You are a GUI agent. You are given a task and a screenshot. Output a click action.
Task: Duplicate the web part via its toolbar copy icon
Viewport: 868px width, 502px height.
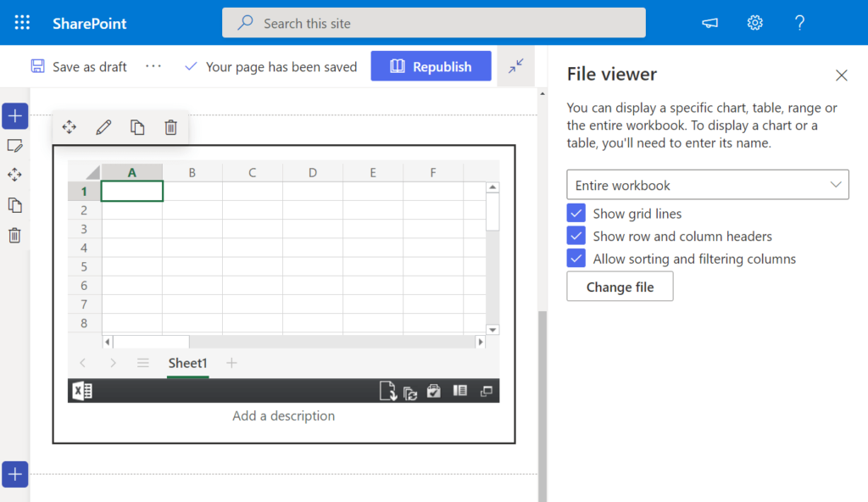click(137, 127)
